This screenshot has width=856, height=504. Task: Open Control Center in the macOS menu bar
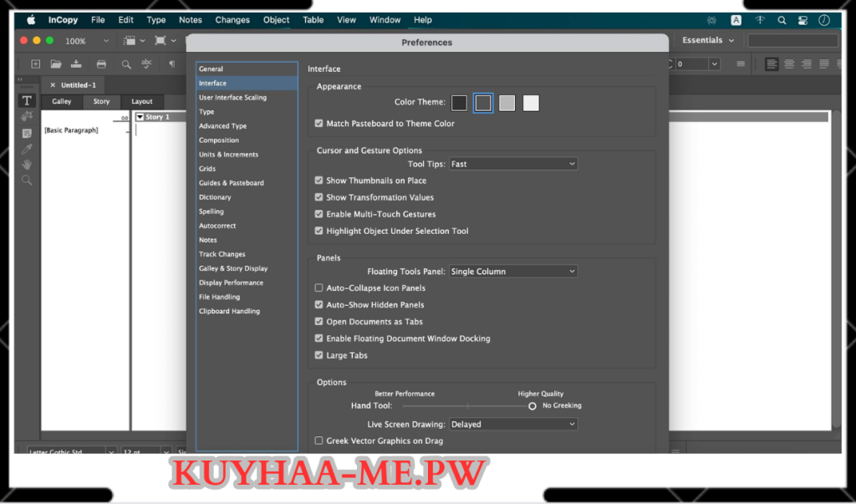click(802, 20)
